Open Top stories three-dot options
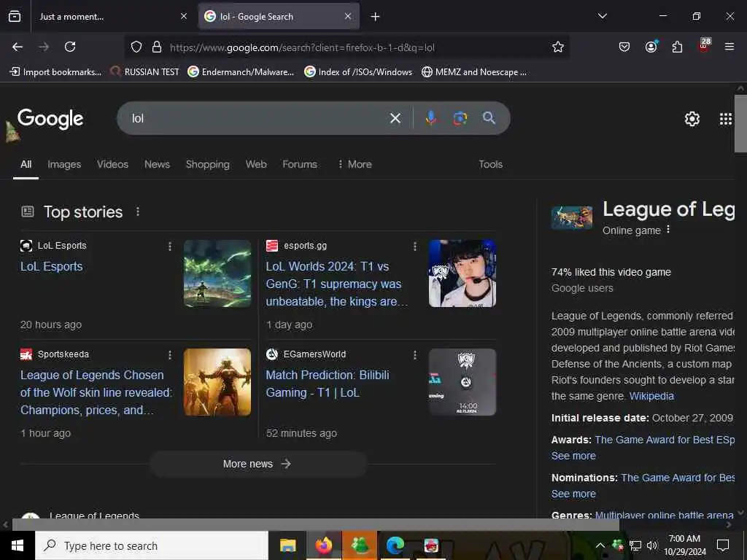 tap(138, 211)
